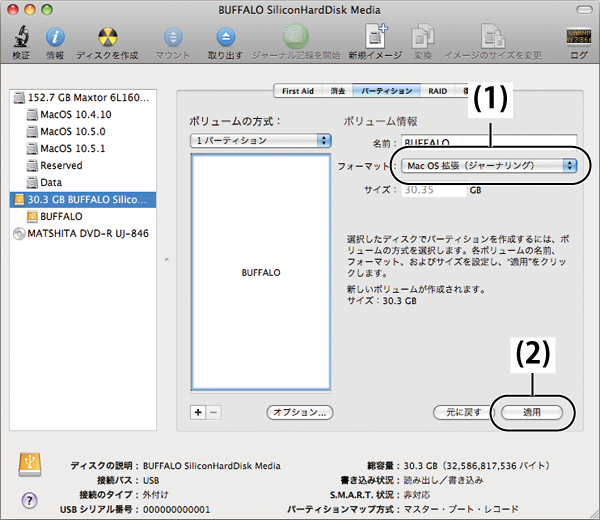Click the minus button to remove partition
This screenshot has width=600, height=520.
tap(214, 412)
